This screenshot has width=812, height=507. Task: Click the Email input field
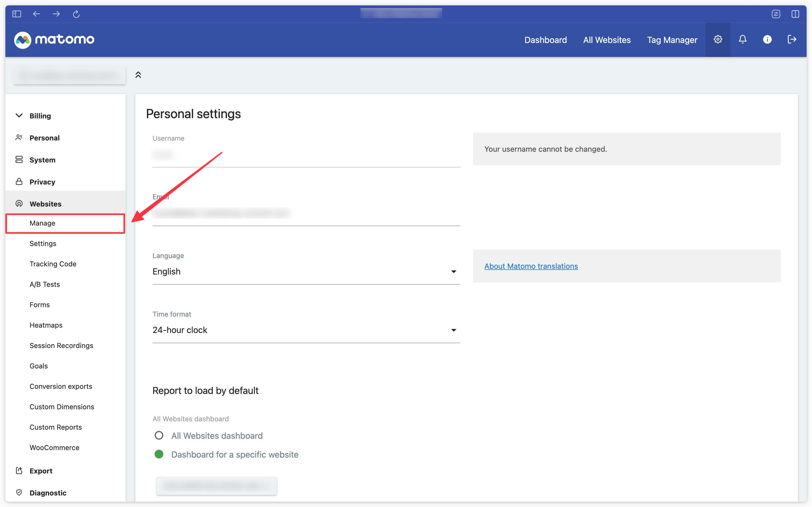[305, 213]
